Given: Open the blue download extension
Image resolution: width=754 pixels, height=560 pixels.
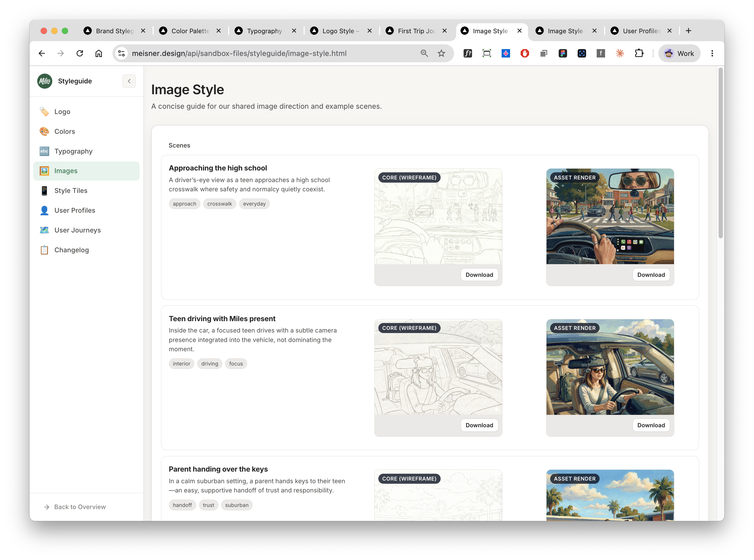Looking at the screenshot, I should click(506, 53).
